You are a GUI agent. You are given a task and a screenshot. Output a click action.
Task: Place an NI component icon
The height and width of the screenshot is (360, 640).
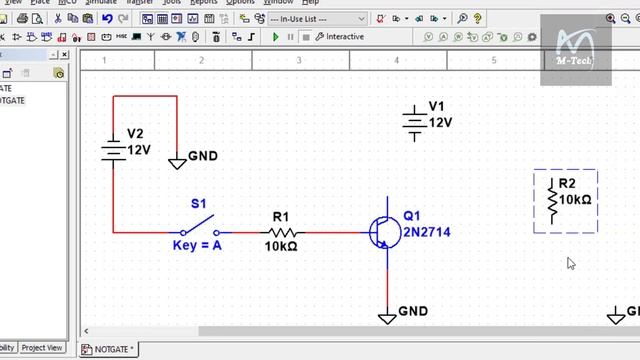tap(181, 37)
